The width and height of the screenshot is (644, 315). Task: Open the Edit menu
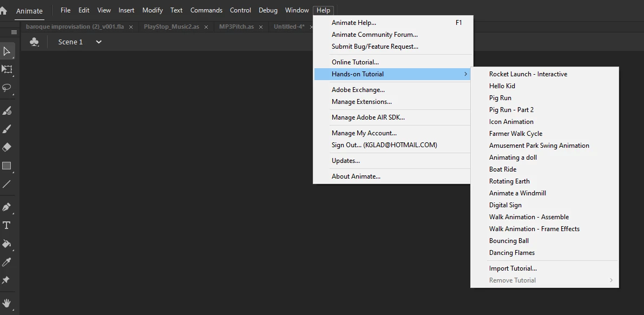[84, 10]
